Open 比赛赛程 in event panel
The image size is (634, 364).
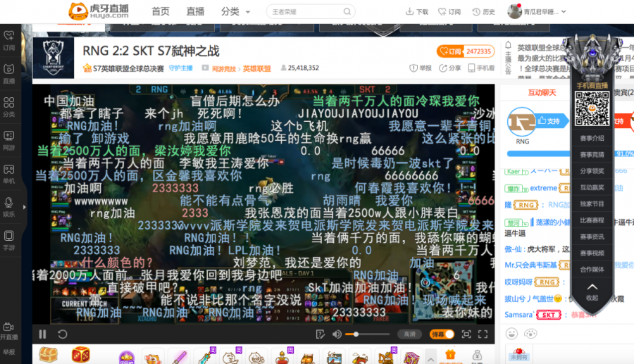click(592, 220)
